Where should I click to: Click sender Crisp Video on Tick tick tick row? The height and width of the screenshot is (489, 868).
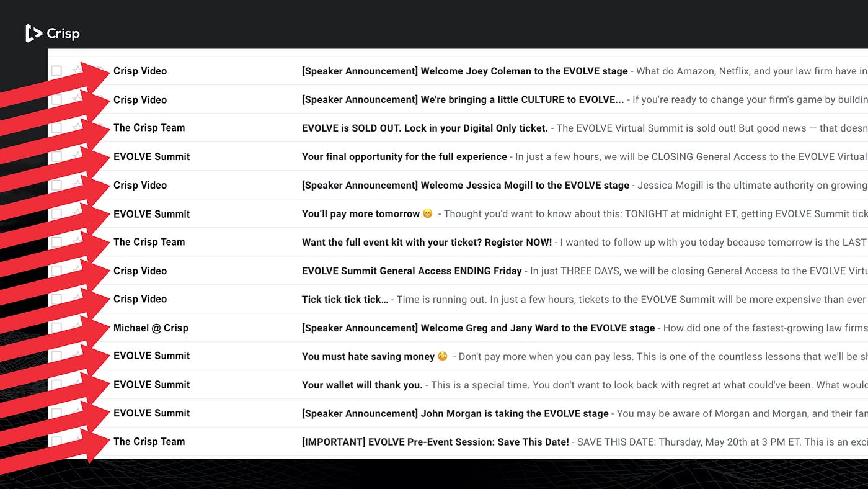coord(140,299)
